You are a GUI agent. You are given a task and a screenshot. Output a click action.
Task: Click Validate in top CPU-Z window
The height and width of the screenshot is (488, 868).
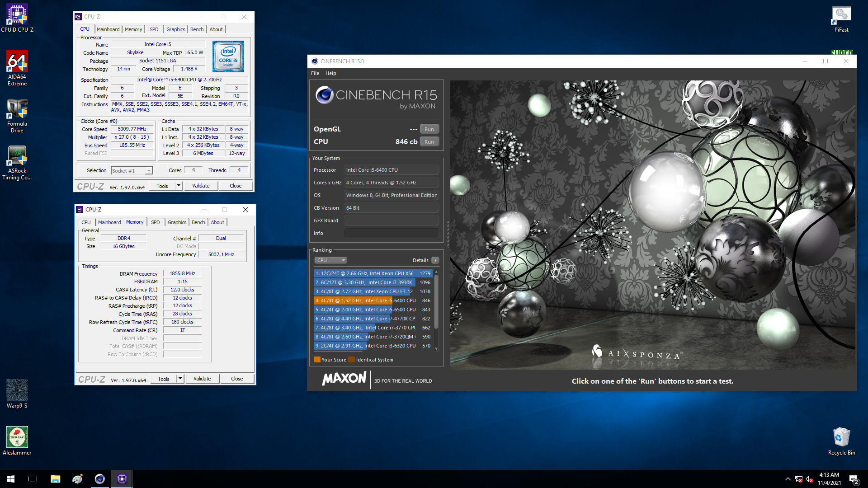click(201, 186)
